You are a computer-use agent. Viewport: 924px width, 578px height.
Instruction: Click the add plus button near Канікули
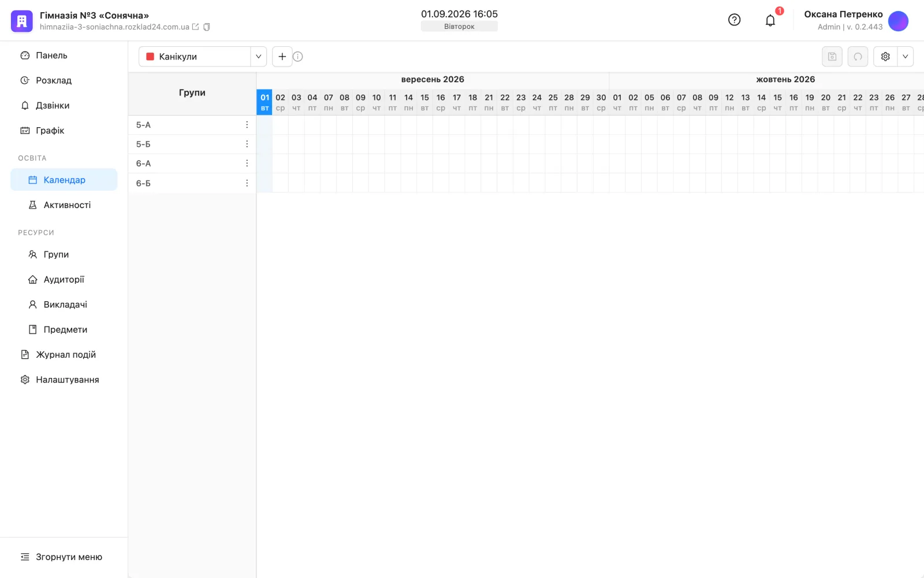282,57
